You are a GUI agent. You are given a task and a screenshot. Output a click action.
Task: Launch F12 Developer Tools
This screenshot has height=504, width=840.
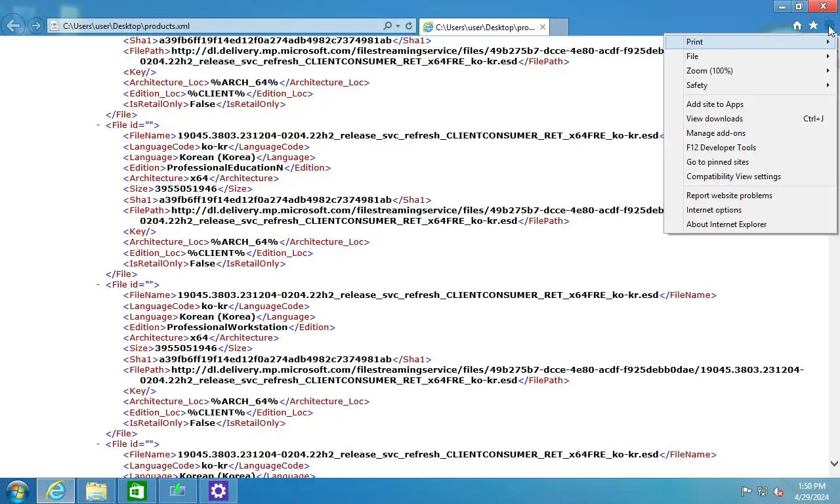pyautogui.click(x=750, y=147)
